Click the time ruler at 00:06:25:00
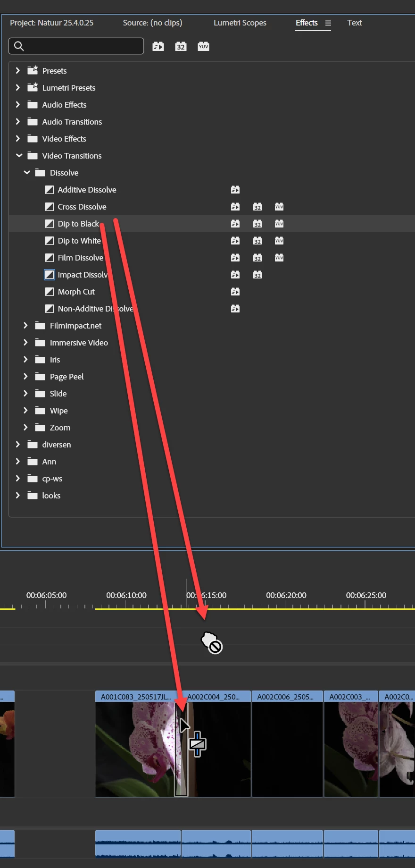Image resolution: width=415 pixels, height=868 pixels. coord(366,596)
